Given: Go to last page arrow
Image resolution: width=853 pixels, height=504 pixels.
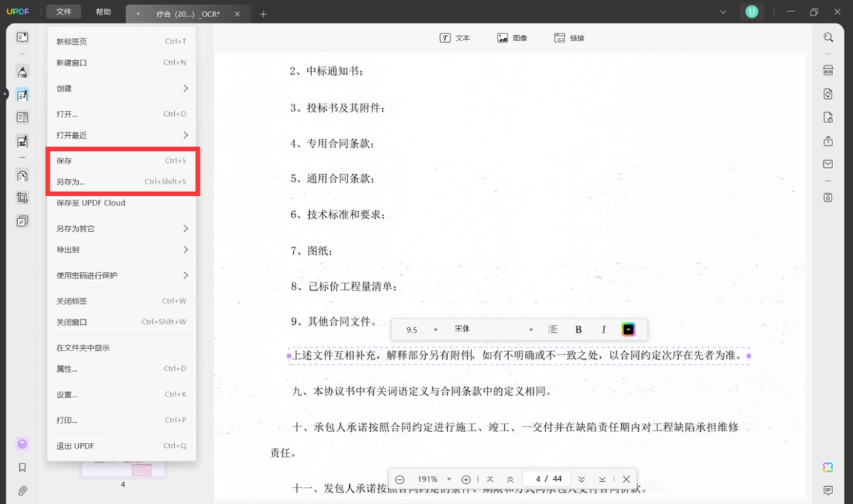Looking at the screenshot, I should click(x=602, y=479).
